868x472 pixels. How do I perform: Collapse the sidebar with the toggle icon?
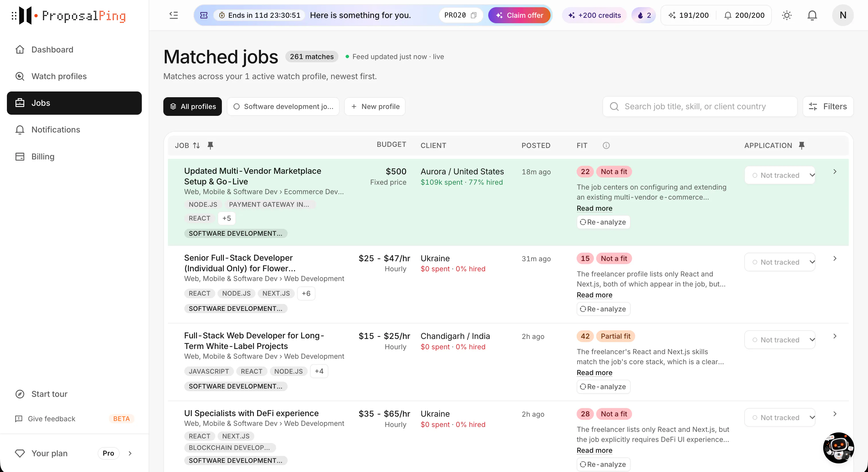point(174,15)
